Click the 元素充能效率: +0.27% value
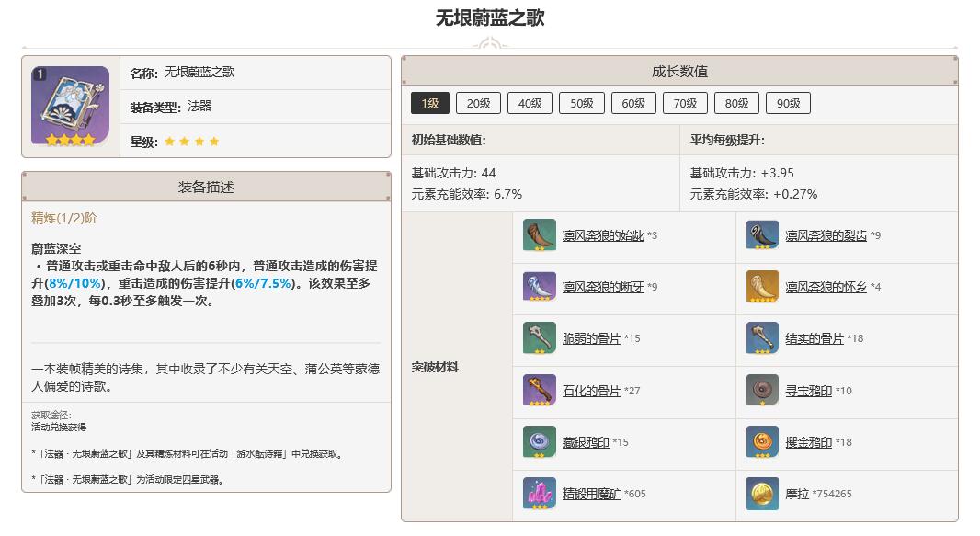 pos(754,194)
